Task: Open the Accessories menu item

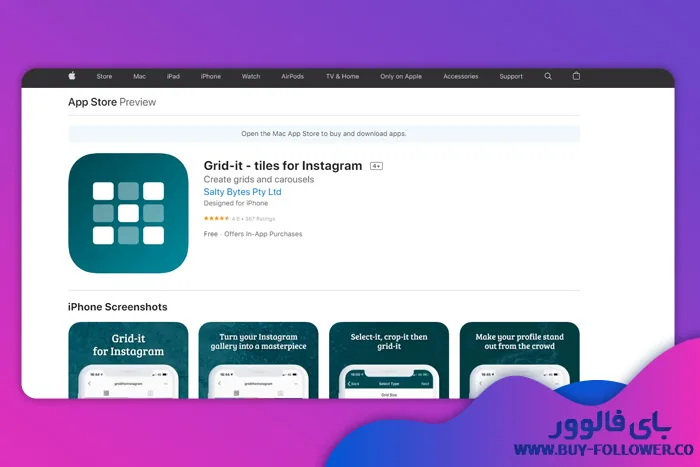Action: (x=461, y=76)
